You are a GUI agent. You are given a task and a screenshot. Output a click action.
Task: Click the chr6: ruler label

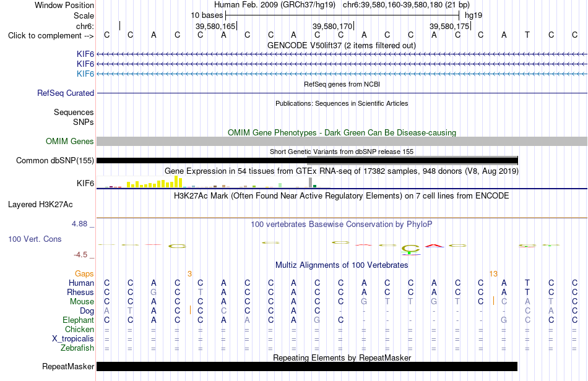pyautogui.click(x=85, y=26)
